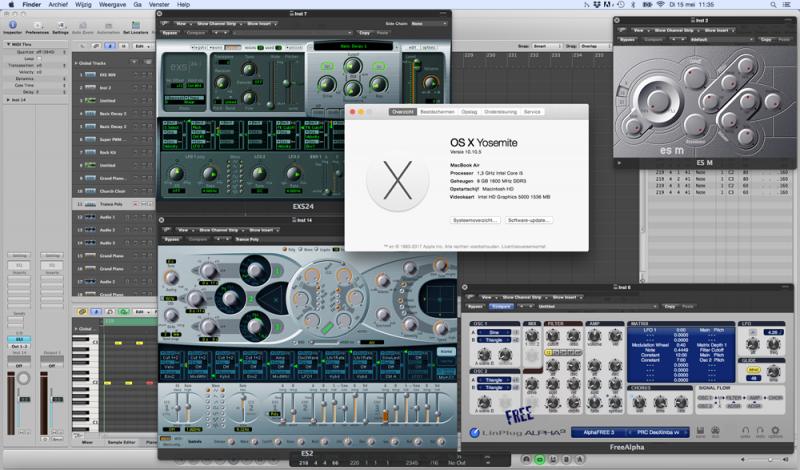
Task: Collapse the MIDI Thru disclosure triangle
Action: click(x=9, y=44)
